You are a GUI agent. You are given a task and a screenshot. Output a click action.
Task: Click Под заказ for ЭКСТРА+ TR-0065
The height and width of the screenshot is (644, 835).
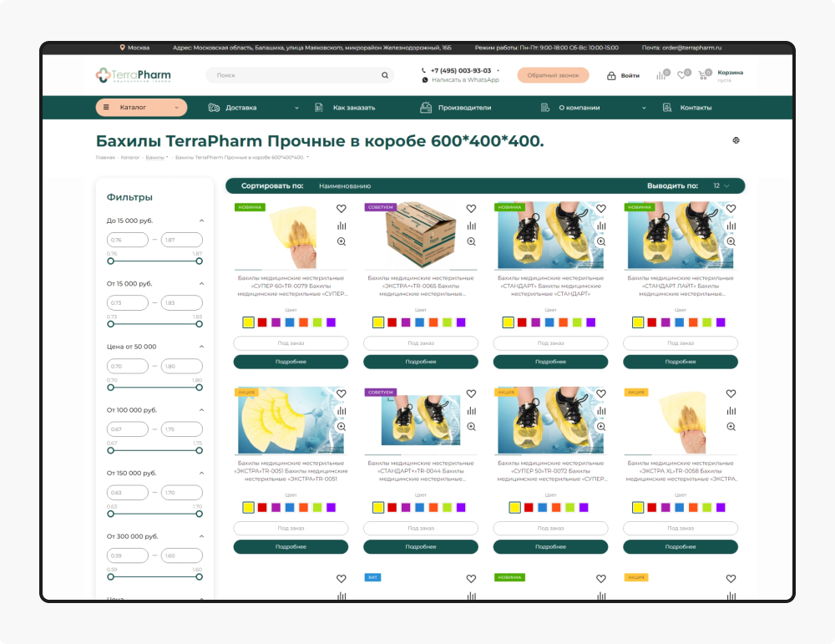tap(421, 343)
